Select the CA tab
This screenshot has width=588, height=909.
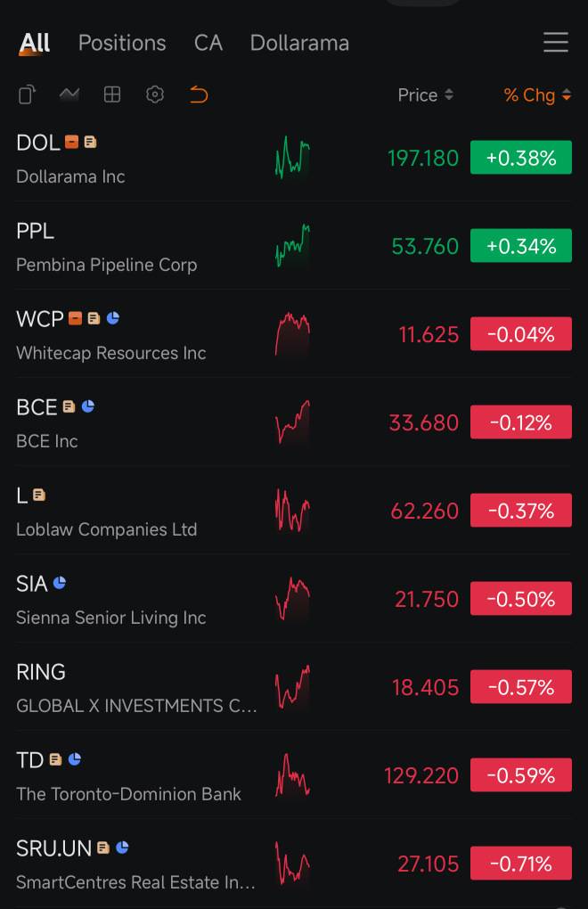208,43
